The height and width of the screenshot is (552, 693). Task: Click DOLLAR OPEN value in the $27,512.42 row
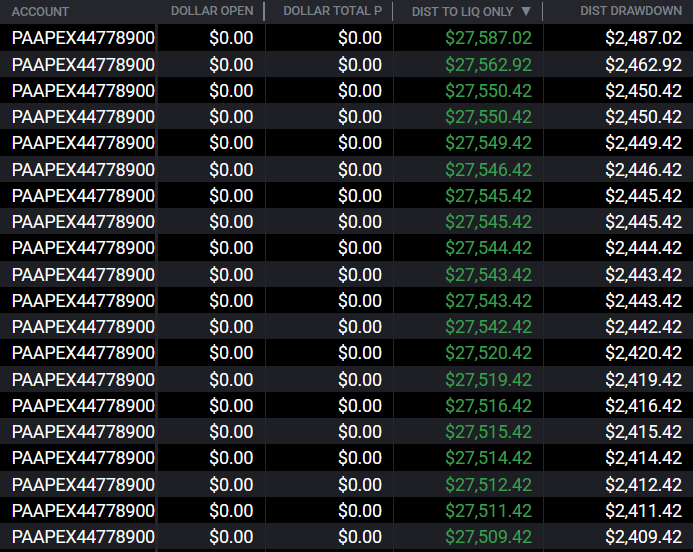click(x=231, y=484)
